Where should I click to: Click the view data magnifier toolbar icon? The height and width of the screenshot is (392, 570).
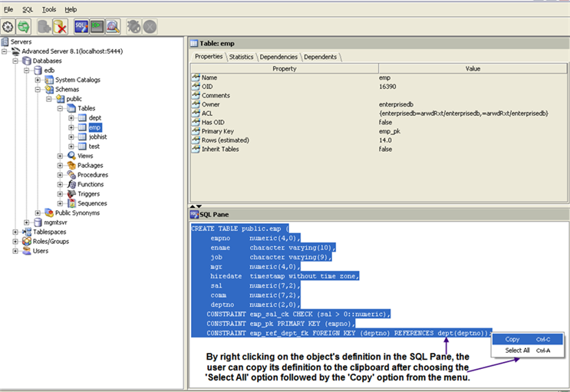pyautogui.click(x=113, y=26)
